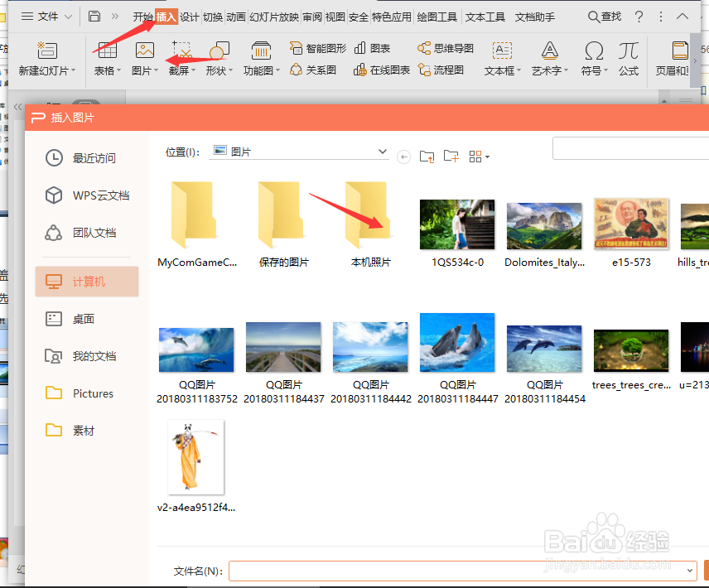This screenshot has width=709, height=588.
Task: Insert a 流程图 flowchart
Action: [x=441, y=70]
